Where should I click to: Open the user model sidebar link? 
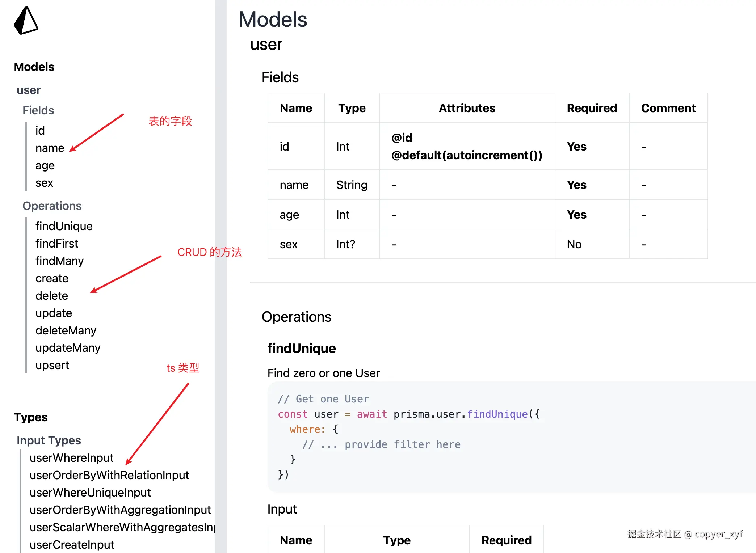tap(29, 90)
